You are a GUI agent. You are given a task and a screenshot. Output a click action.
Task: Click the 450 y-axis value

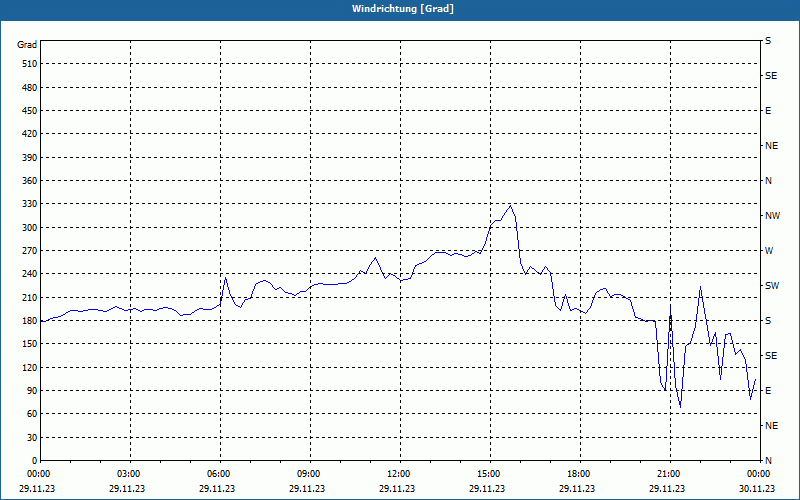click(x=30, y=111)
